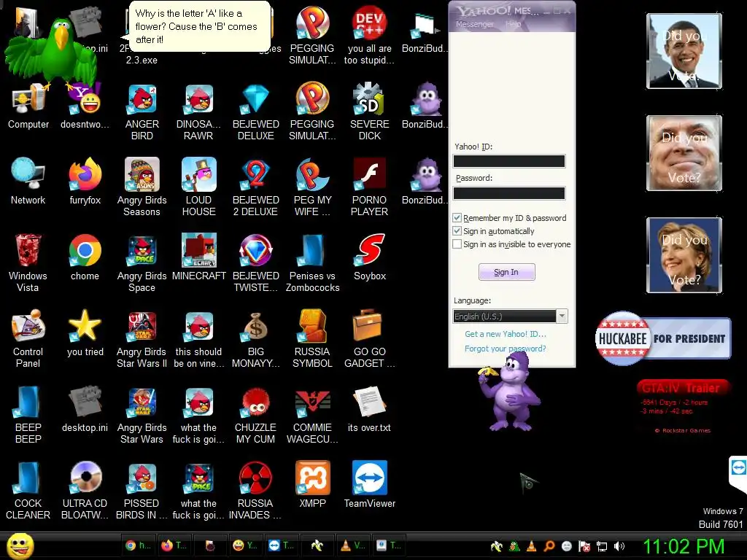Open the Messenger menu in Yahoo window

(x=474, y=24)
